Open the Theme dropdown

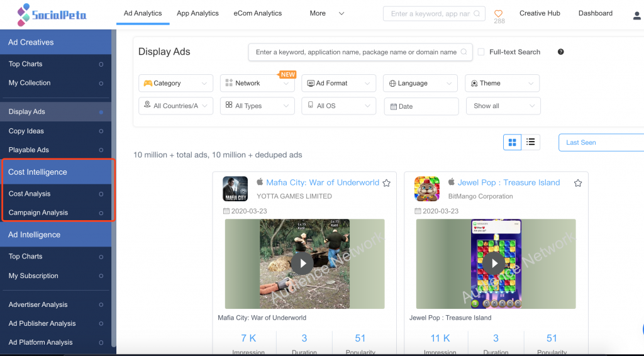tap(502, 84)
